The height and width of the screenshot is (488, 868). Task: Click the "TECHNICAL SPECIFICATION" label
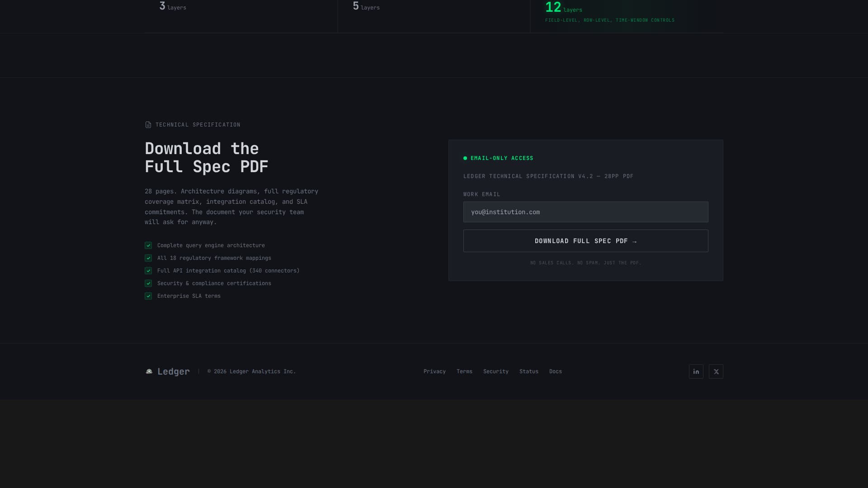click(198, 125)
